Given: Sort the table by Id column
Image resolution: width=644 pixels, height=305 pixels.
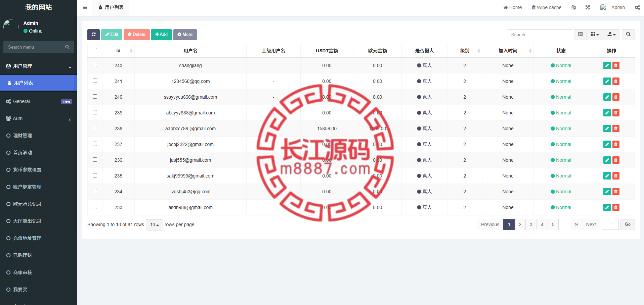Looking at the screenshot, I should (118, 51).
